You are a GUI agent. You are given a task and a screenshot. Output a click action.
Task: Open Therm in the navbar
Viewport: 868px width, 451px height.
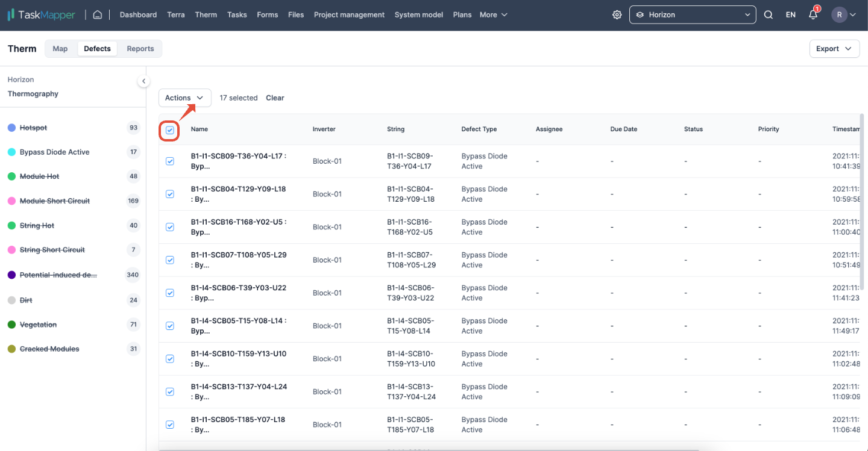tap(206, 15)
